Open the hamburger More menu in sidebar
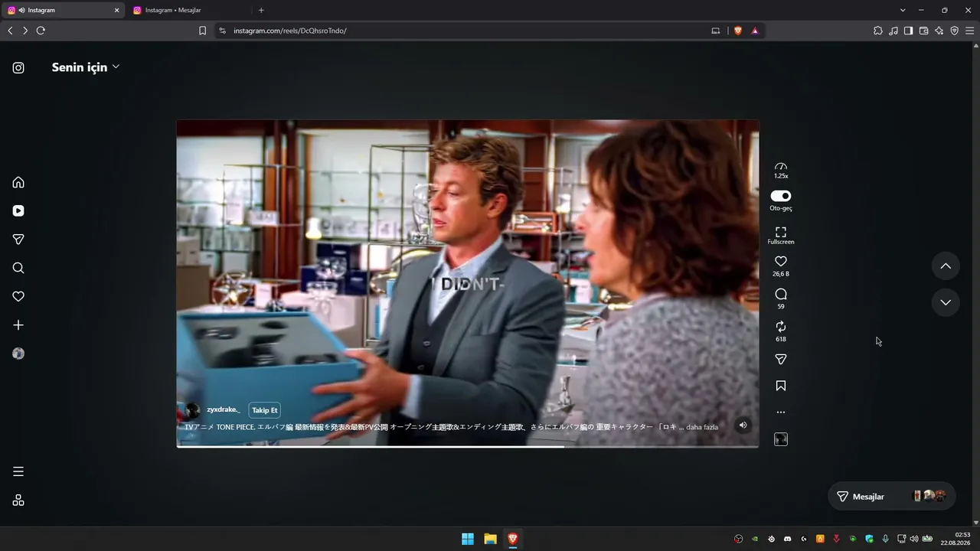The image size is (980, 551). click(x=18, y=471)
